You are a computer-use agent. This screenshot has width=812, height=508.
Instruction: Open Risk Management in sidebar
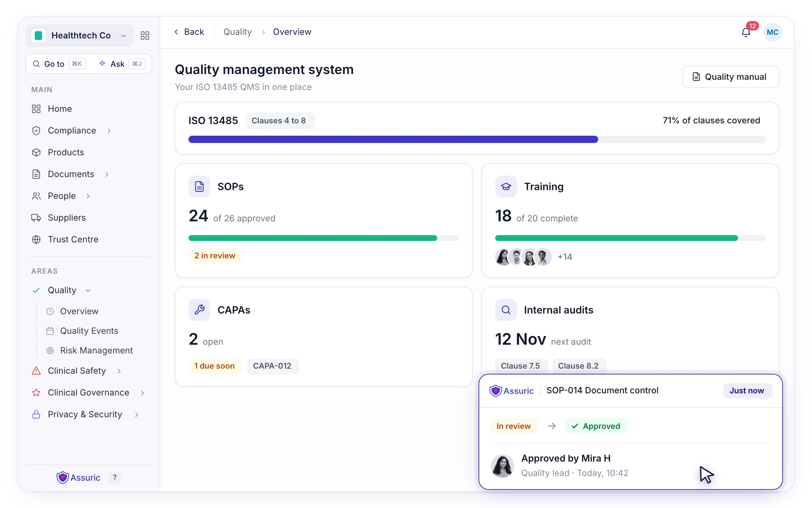point(96,351)
